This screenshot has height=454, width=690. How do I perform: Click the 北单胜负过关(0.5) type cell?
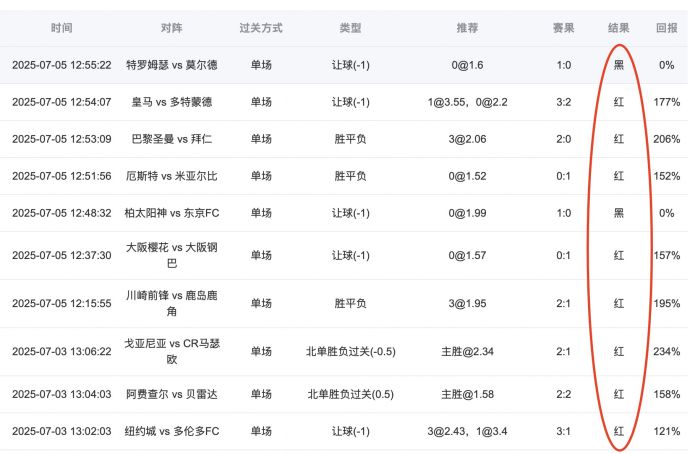pos(350,394)
